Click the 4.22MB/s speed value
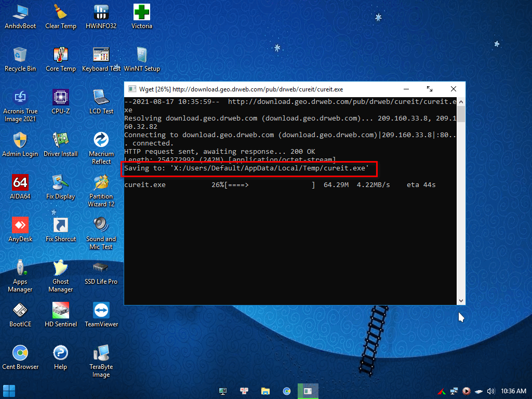The height and width of the screenshot is (399, 532). tap(373, 185)
